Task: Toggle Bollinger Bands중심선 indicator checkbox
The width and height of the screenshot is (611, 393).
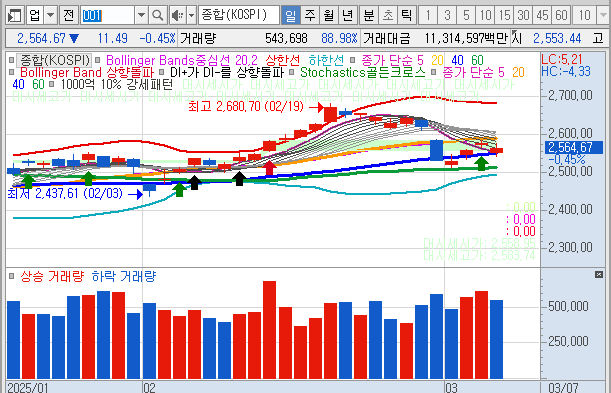Action: coord(98,60)
